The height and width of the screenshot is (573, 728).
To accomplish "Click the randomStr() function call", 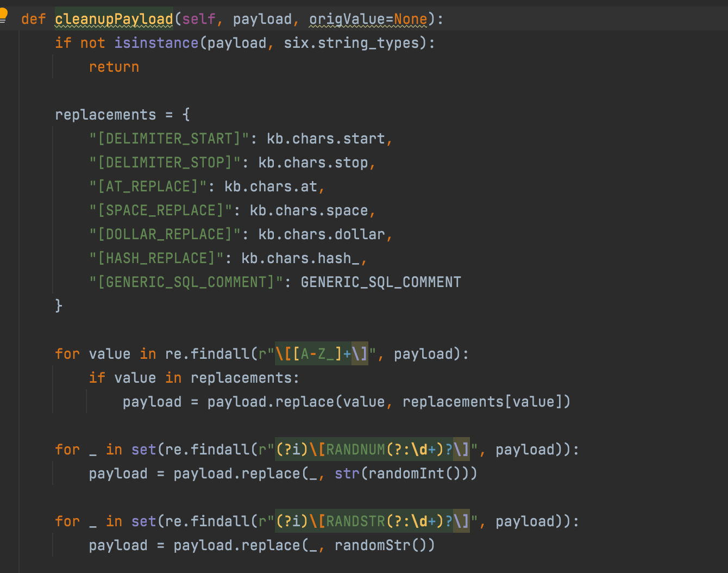I will click(x=384, y=546).
